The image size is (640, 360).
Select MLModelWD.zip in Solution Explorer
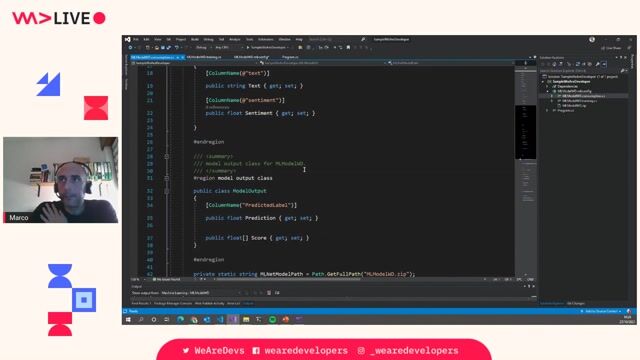click(573, 106)
